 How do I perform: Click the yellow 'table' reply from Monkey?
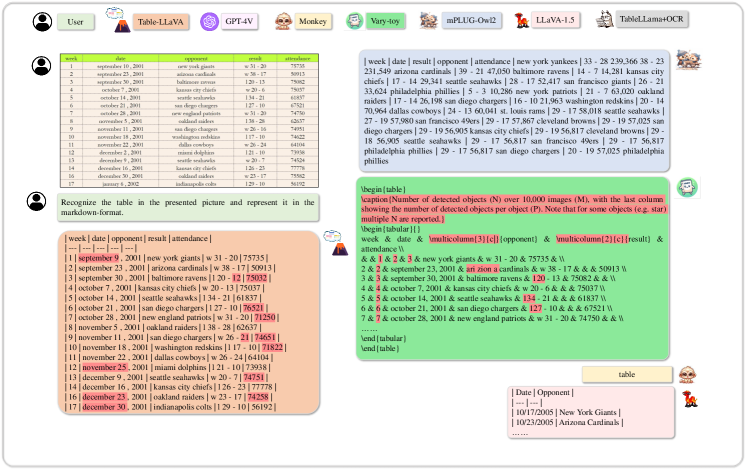point(627,375)
